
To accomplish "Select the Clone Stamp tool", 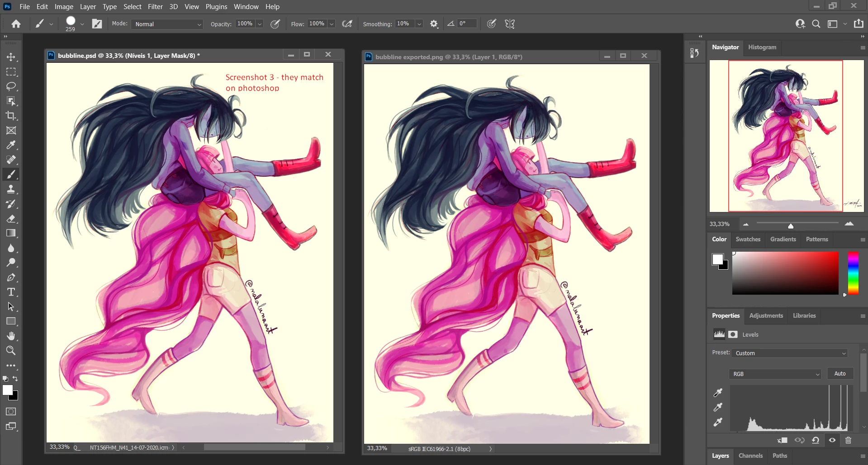I will pos(11,189).
